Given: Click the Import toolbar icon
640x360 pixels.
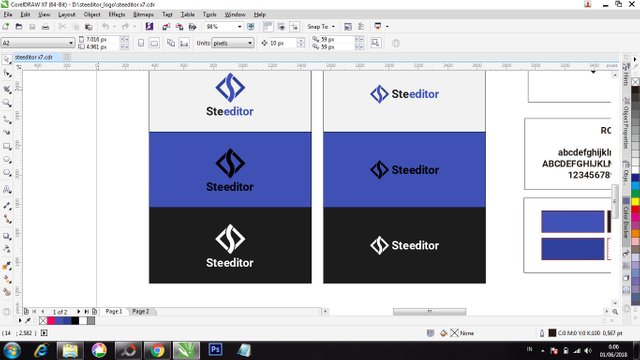Looking at the screenshot, I should (166, 27).
